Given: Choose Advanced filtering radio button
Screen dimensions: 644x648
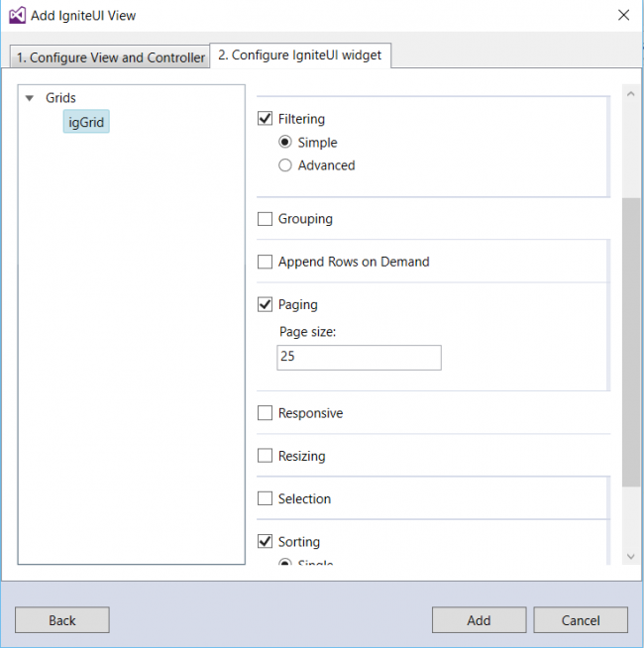Looking at the screenshot, I should pyautogui.click(x=284, y=165).
